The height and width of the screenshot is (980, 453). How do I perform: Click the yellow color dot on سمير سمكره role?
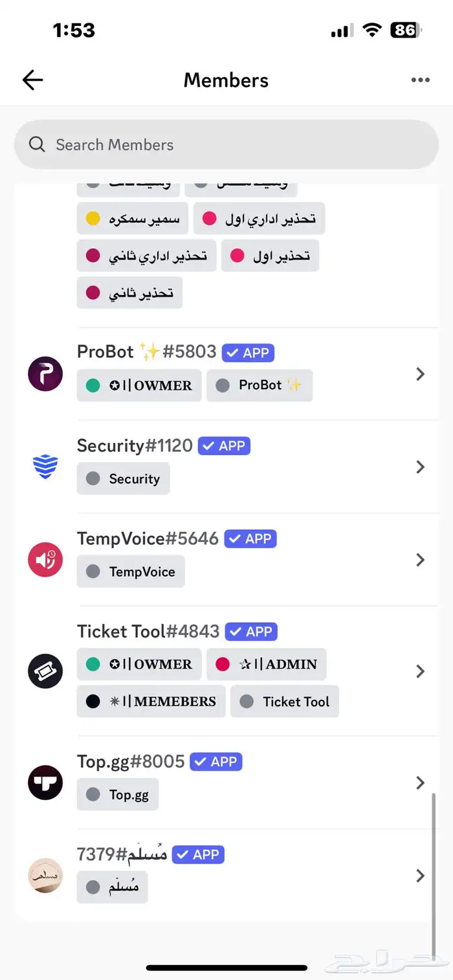91,218
